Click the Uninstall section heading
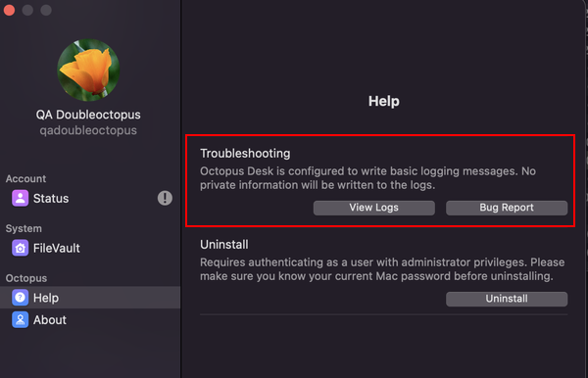This screenshot has width=588, height=378. pos(224,245)
